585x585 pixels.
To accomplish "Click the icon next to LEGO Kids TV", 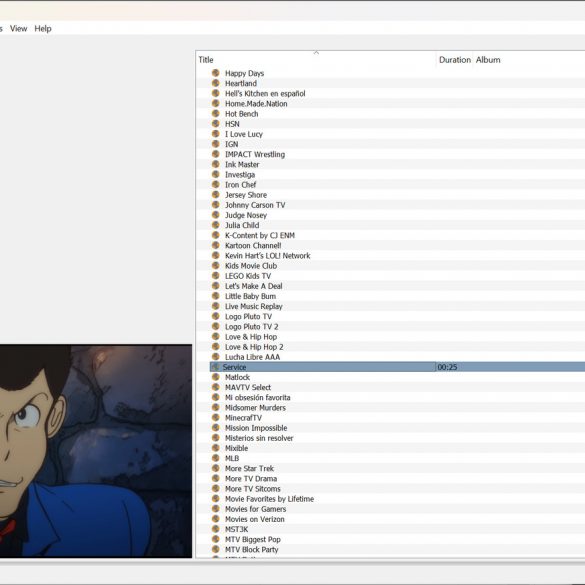I will point(215,276).
